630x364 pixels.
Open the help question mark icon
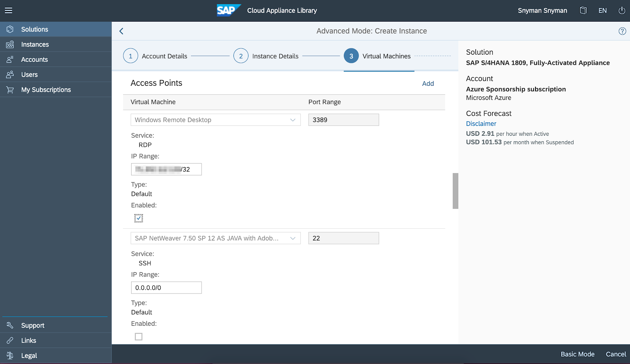click(x=622, y=31)
